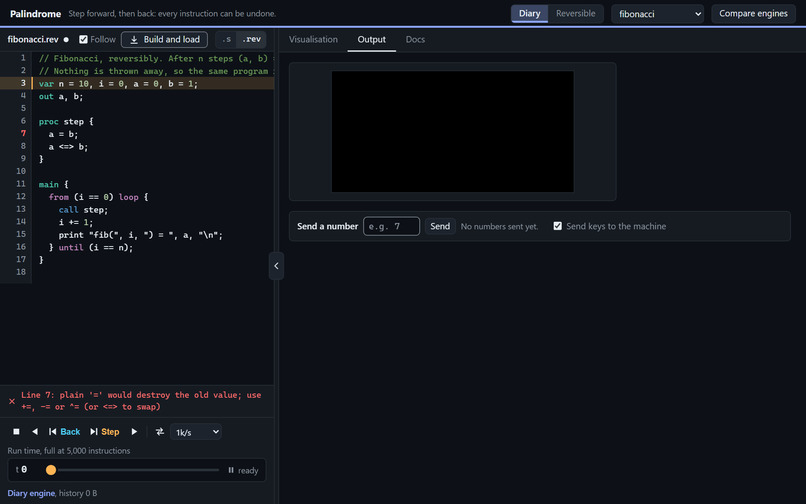Click the highlighted line 3 code
This screenshot has height=504, width=806.
click(x=118, y=83)
